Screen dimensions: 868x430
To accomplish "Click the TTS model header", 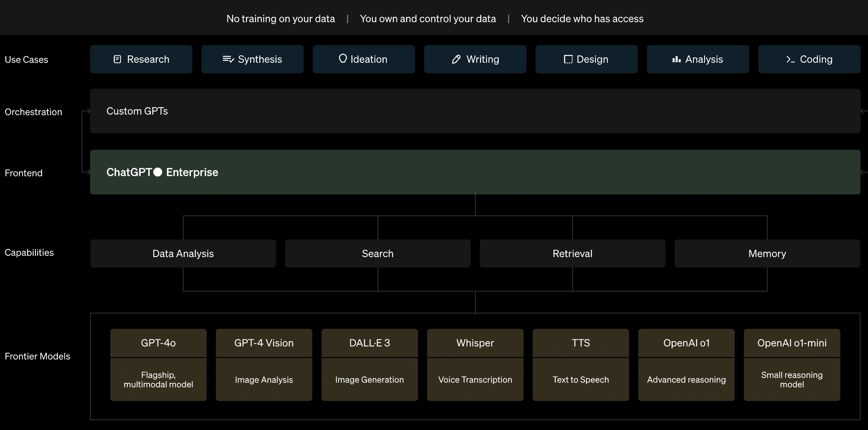I will click(x=581, y=343).
